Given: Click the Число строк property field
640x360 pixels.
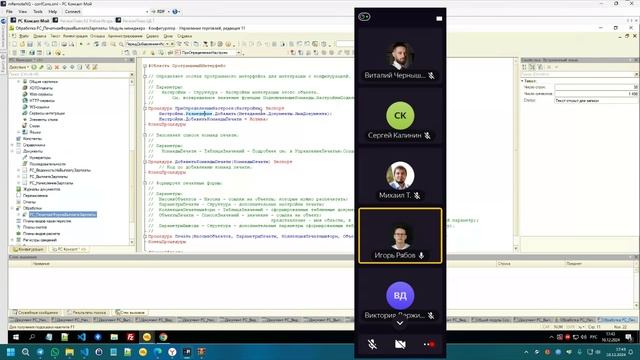Looking at the screenshot, I should click(x=596, y=87).
